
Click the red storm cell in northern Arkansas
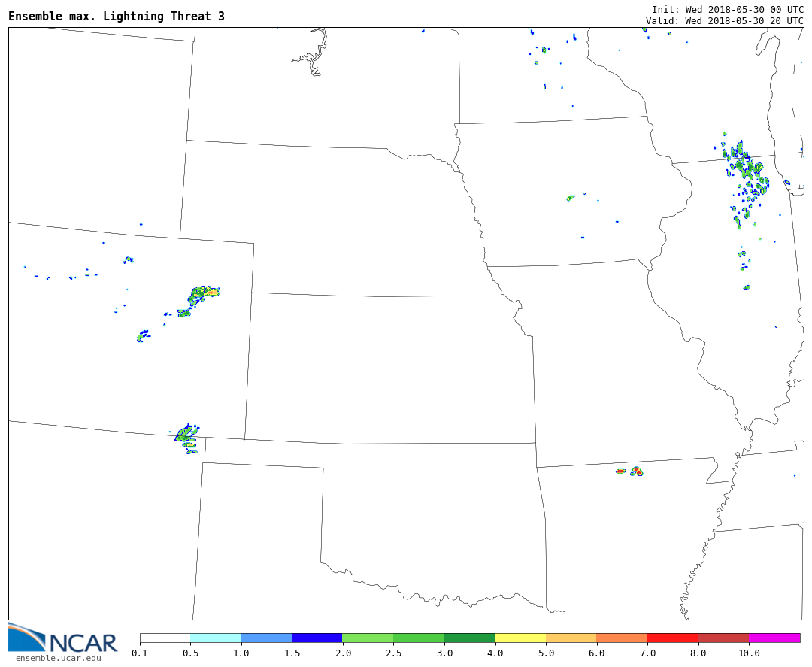click(636, 471)
